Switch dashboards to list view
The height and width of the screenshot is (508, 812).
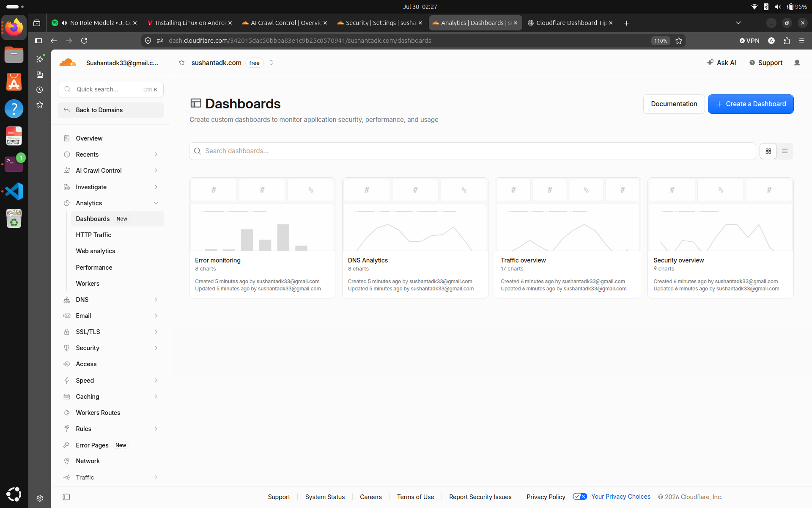[x=785, y=151]
